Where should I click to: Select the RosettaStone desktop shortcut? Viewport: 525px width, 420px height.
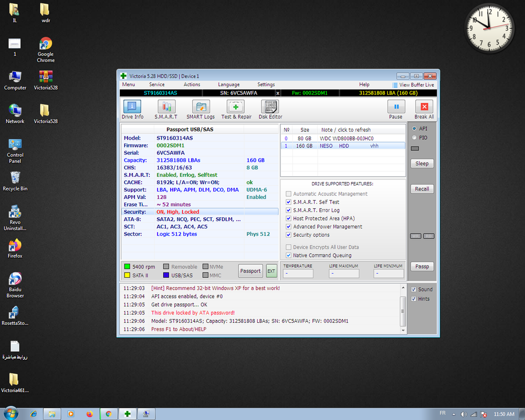[x=15, y=316]
